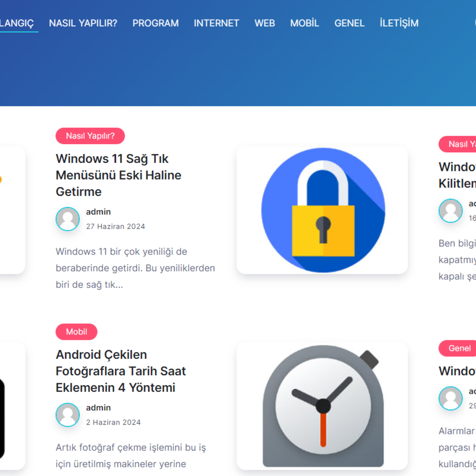Click the 27 Haziran 2024 post date
476x476 pixels.
116,226
